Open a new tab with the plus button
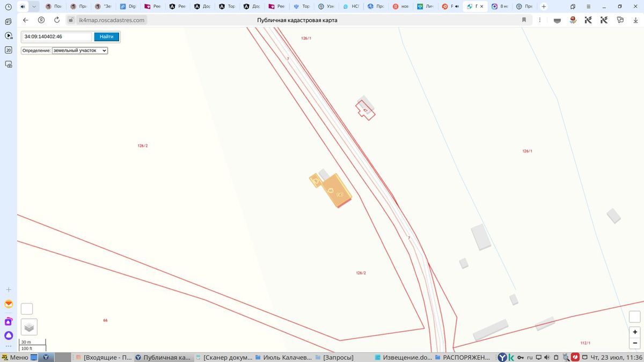This screenshot has width=644, height=362. [x=544, y=6]
